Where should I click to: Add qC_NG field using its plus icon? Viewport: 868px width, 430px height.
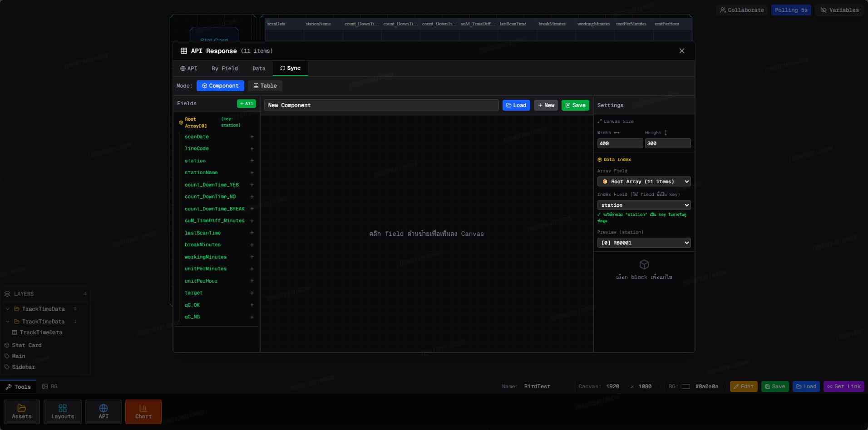coord(252,317)
